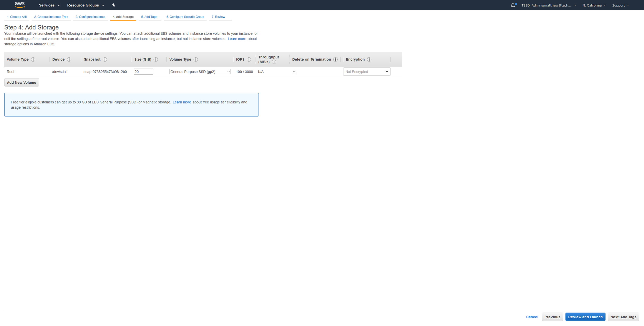Image resolution: width=644 pixels, height=326 pixels.
Task: Open the Not Encrypted dropdown
Action: pos(367,72)
